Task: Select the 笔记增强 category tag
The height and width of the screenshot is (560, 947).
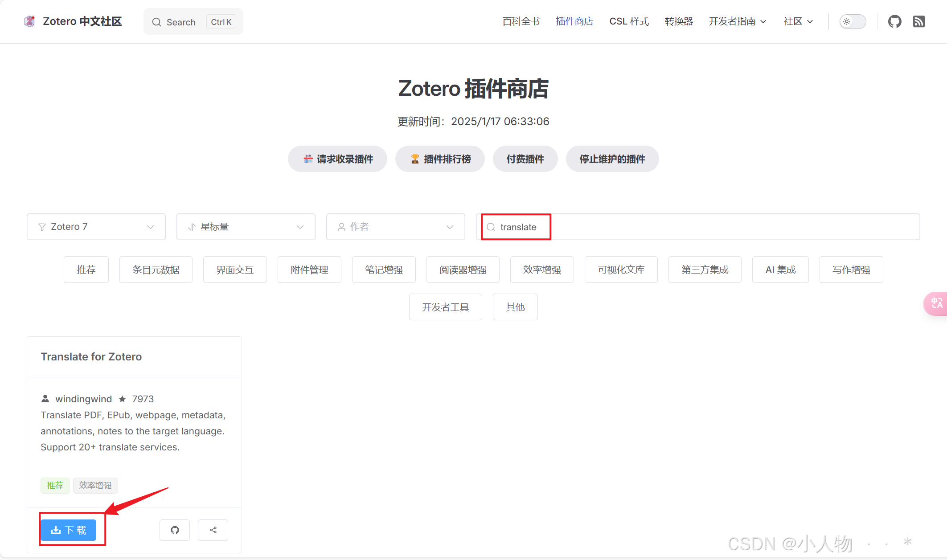Action: 384,270
